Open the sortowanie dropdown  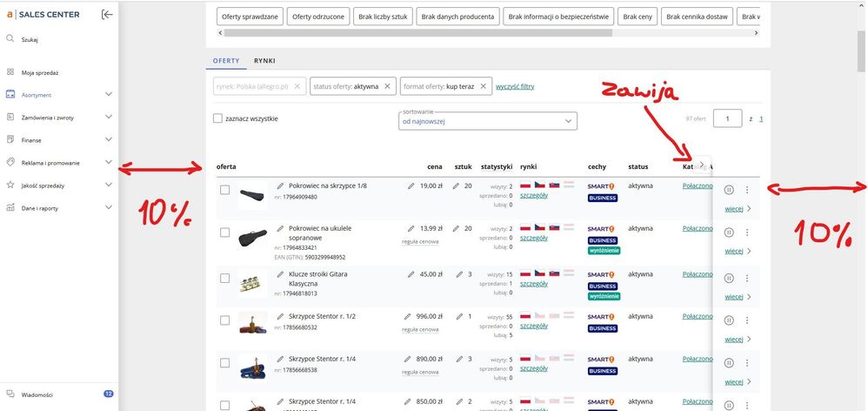coord(486,121)
